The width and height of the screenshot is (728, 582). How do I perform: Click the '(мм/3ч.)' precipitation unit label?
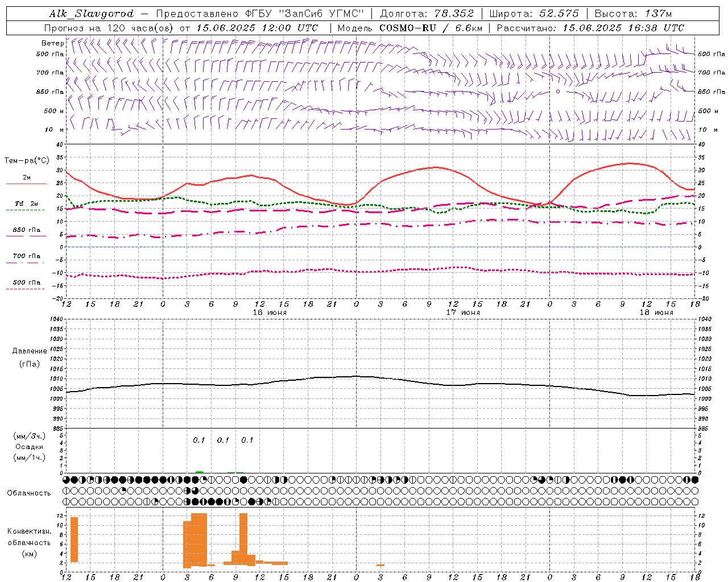pyautogui.click(x=30, y=436)
